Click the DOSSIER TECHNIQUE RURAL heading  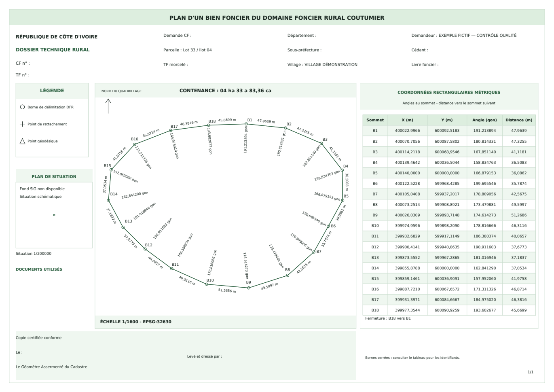point(53,50)
